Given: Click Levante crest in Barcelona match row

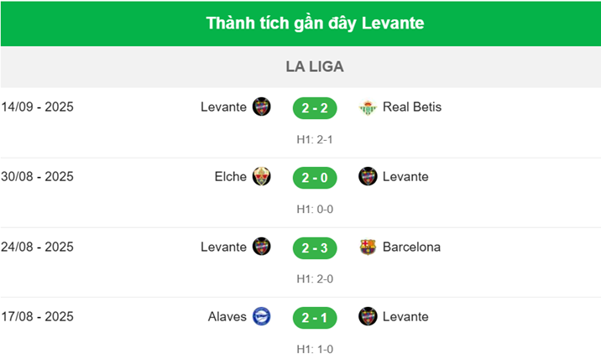Looking at the screenshot, I should click(x=262, y=247).
